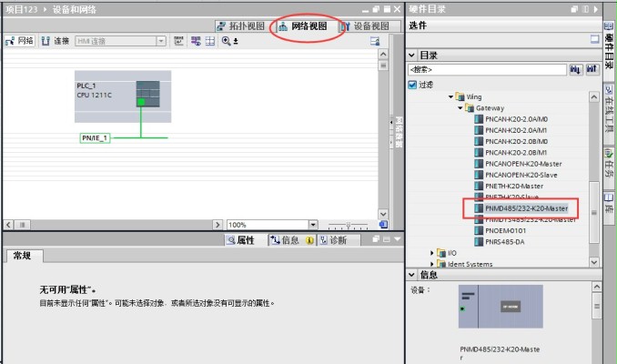617x364 pixels.
Task: Collapse the 信息 (Information) section in catalog
Action: coord(412,274)
